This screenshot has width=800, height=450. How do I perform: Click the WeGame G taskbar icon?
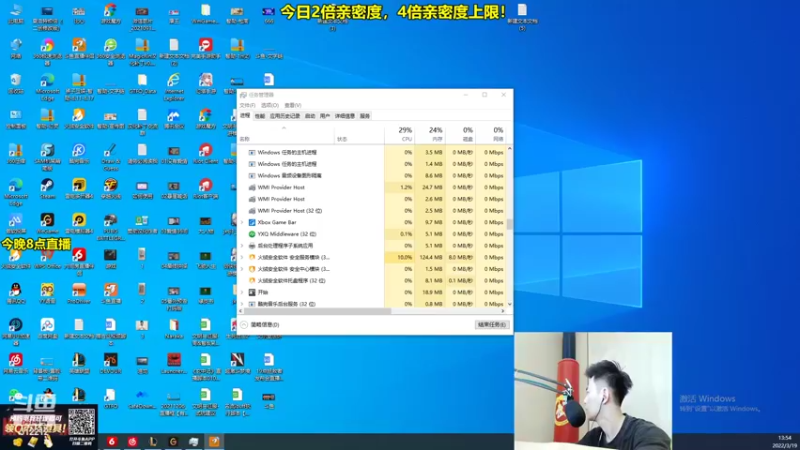tap(173, 441)
